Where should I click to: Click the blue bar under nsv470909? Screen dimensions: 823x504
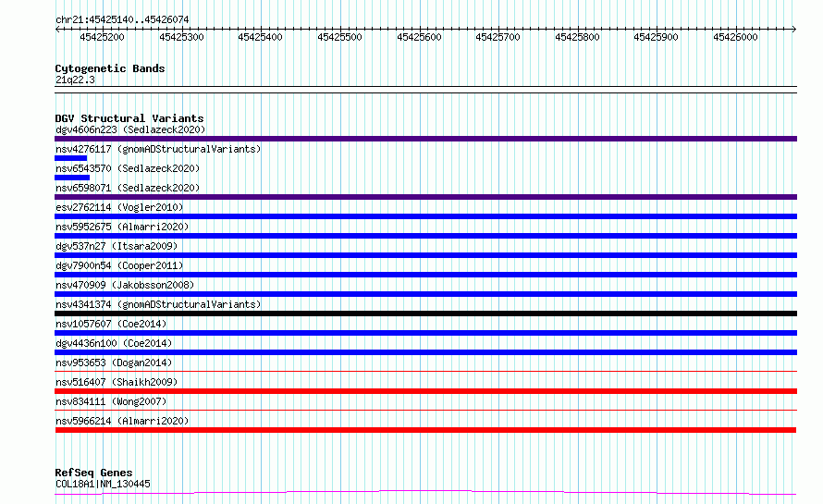(425, 294)
